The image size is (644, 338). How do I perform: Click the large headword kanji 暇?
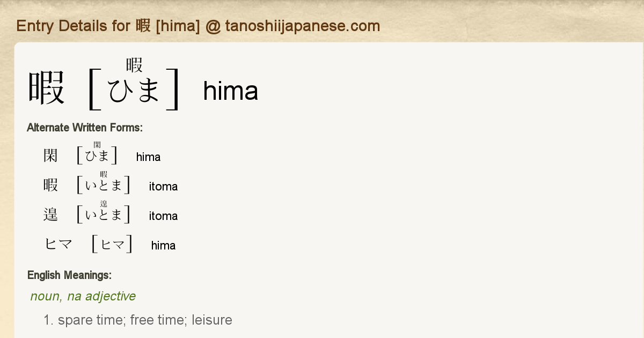pyautogui.click(x=47, y=89)
